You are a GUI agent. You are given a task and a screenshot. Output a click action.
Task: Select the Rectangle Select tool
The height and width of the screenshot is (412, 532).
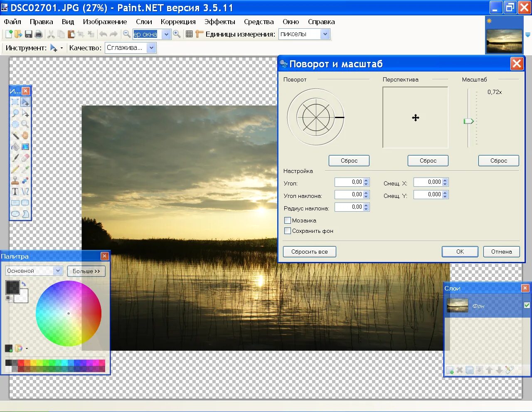coord(15,102)
